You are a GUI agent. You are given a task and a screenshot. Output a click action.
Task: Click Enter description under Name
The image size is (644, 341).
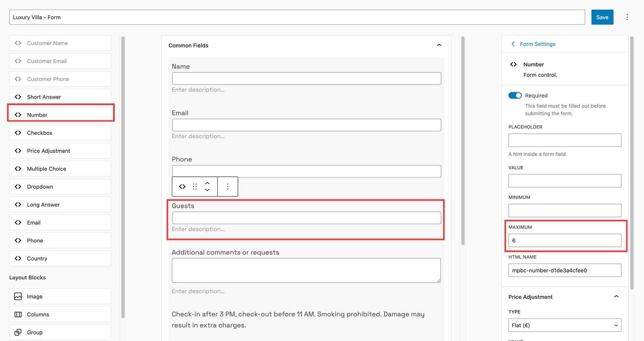pyautogui.click(x=198, y=90)
